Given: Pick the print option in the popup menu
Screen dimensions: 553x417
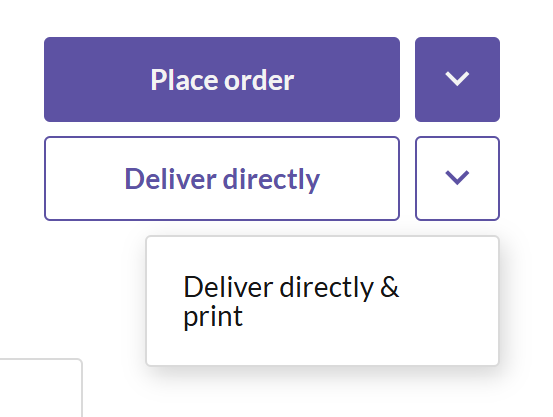Looking at the screenshot, I should pos(322,301).
